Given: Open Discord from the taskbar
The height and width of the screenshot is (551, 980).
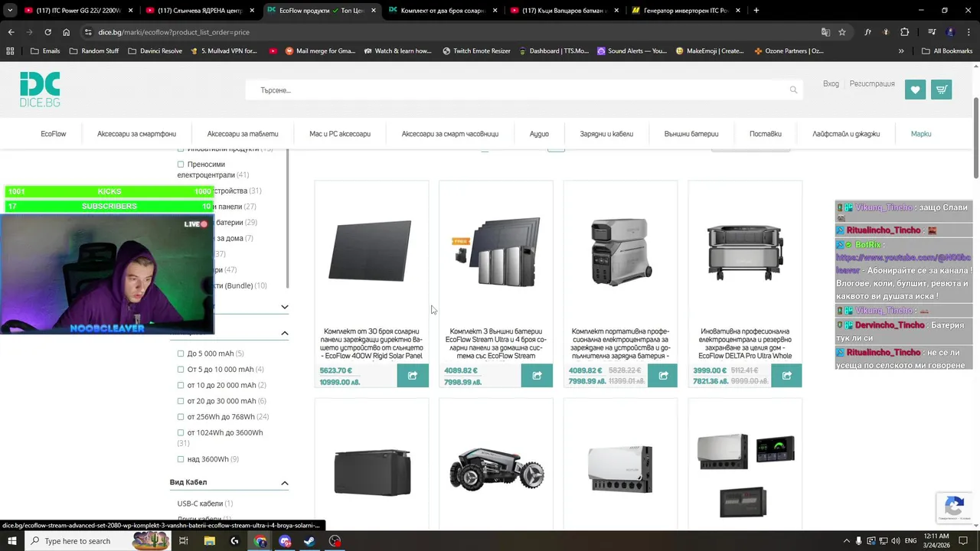Looking at the screenshot, I should 285,541.
